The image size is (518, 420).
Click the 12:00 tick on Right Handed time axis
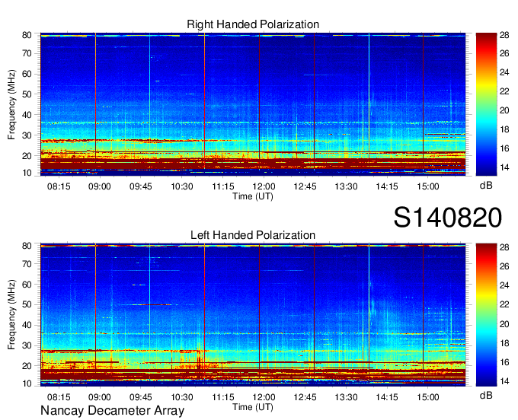264,186
